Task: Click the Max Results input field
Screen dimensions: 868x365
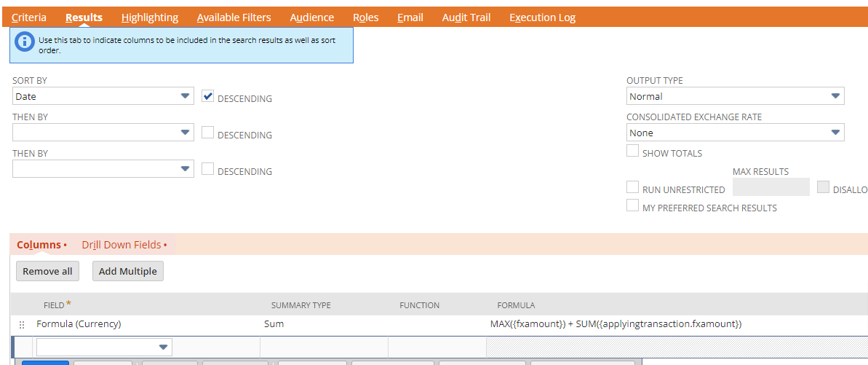Action: coord(771,187)
